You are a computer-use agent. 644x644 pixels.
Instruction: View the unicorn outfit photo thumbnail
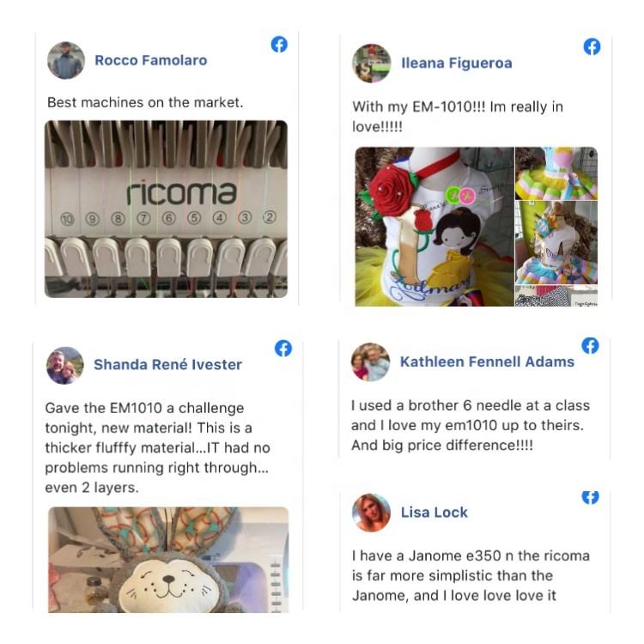pyautogui.click(x=556, y=243)
